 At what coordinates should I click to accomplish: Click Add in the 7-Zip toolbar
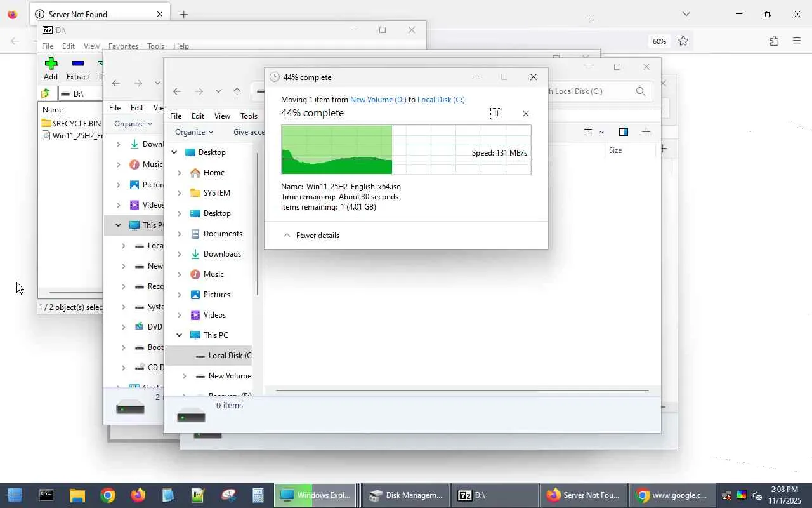(x=51, y=69)
